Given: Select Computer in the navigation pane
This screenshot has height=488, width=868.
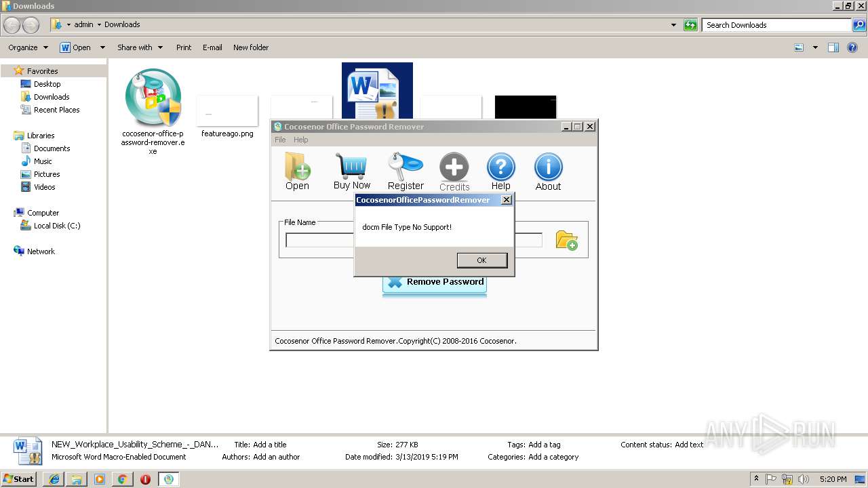Looking at the screenshot, I should (x=43, y=213).
